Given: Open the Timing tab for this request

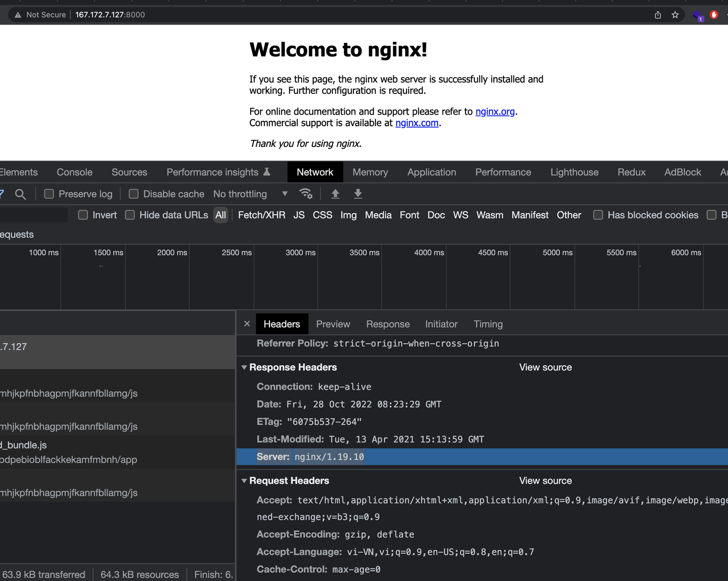Looking at the screenshot, I should (x=488, y=324).
